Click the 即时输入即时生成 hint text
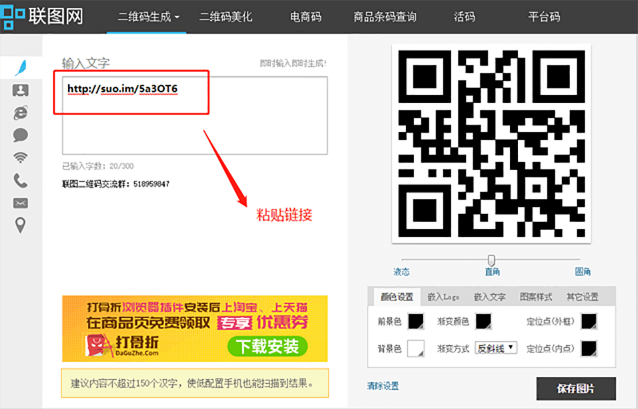This screenshot has height=409, width=638. coord(293,63)
